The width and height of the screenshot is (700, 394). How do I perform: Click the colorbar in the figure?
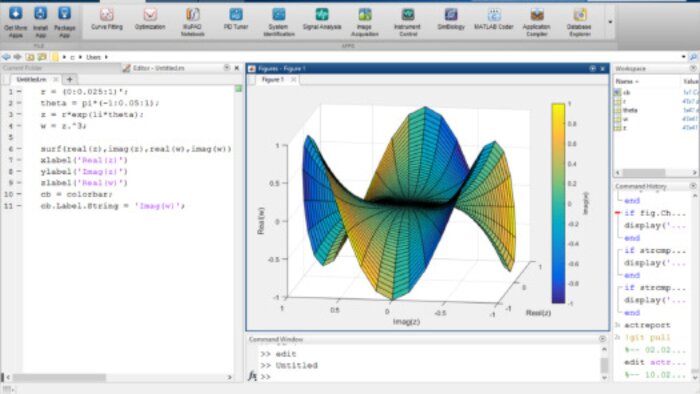point(558,203)
